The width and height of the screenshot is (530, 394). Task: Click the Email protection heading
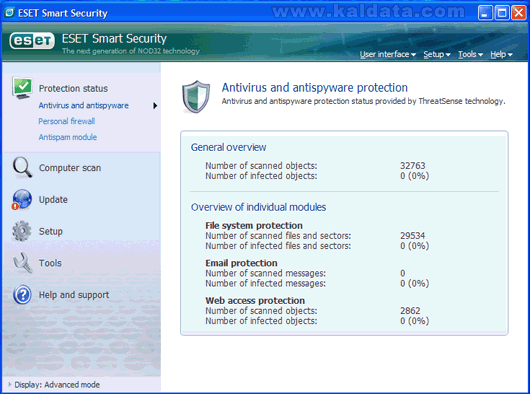pyautogui.click(x=241, y=263)
